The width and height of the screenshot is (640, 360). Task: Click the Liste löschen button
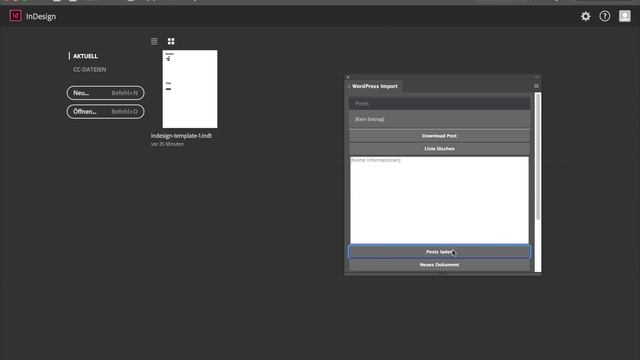[x=439, y=149]
